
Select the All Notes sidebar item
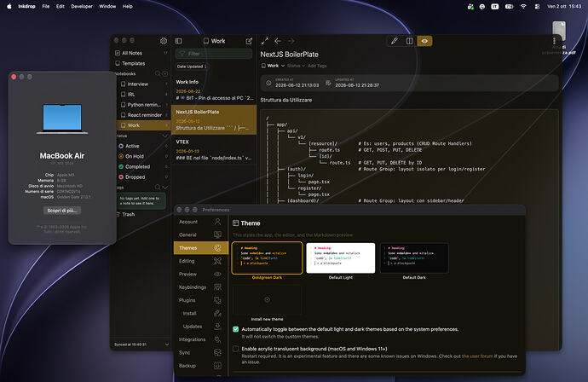pyautogui.click(x=141, y=53)
